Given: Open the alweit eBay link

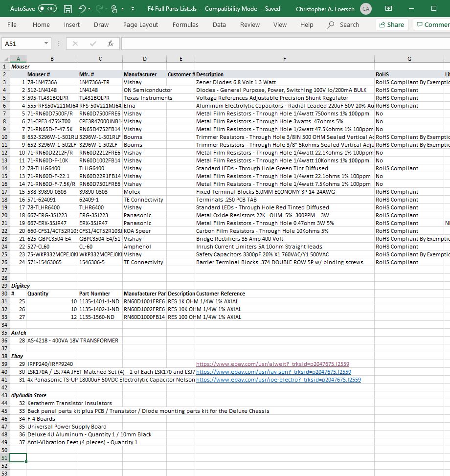Looking at the screenshot, I should click(272, 364).
